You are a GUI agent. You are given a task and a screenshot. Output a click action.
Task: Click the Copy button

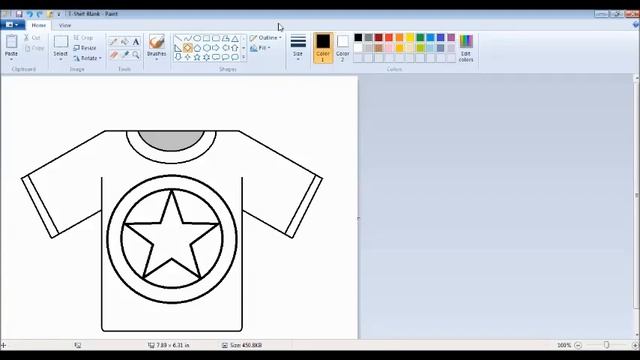(x=34, y=48)
